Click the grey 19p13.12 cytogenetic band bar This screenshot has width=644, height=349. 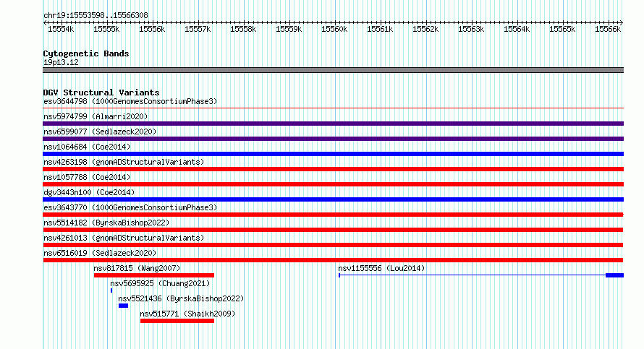tap(333, 70)
